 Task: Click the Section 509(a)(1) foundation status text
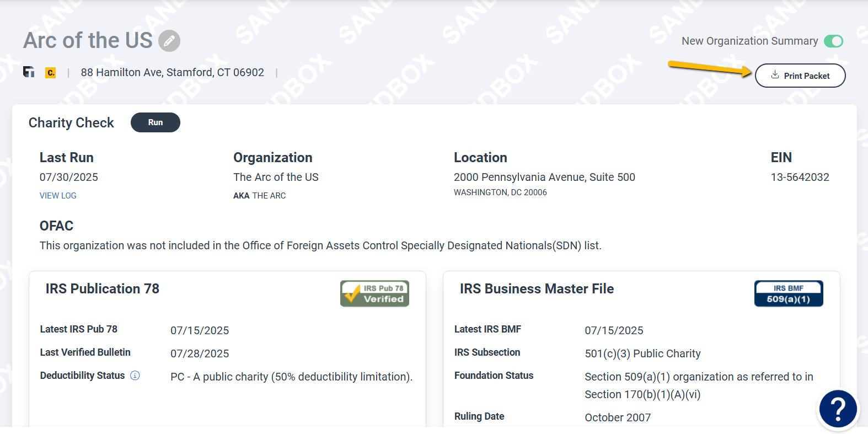coord(699,385)
